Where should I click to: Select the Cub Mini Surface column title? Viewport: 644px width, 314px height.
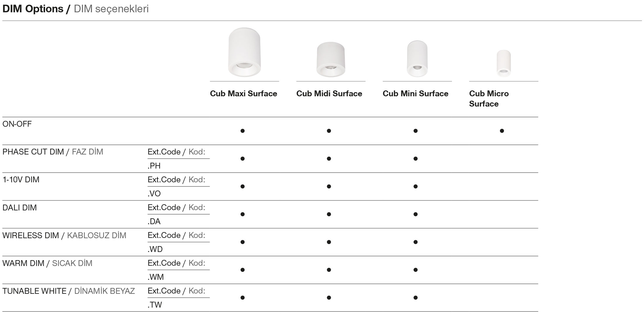coord(415,94)
